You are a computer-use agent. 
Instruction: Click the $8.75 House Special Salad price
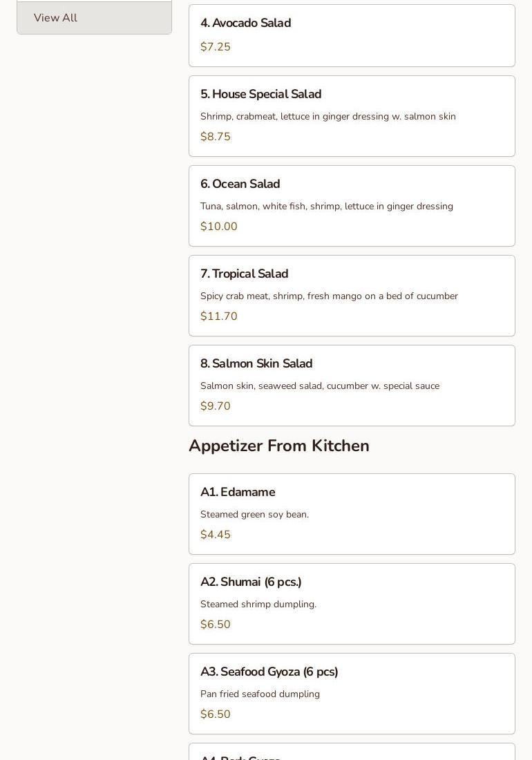click(216, 137)
